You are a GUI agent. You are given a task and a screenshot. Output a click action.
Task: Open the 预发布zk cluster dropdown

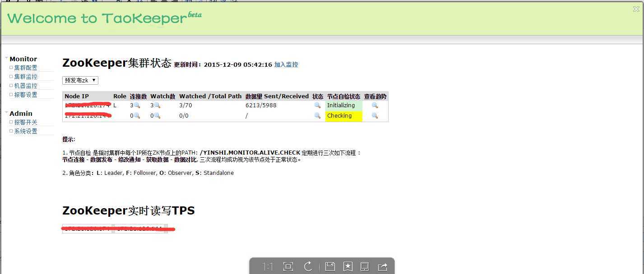[x=80, y=81]
